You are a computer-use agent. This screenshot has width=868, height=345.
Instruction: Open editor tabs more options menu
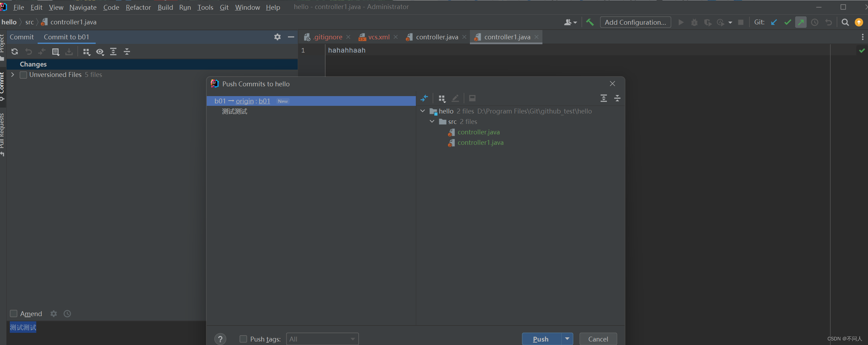863,37
